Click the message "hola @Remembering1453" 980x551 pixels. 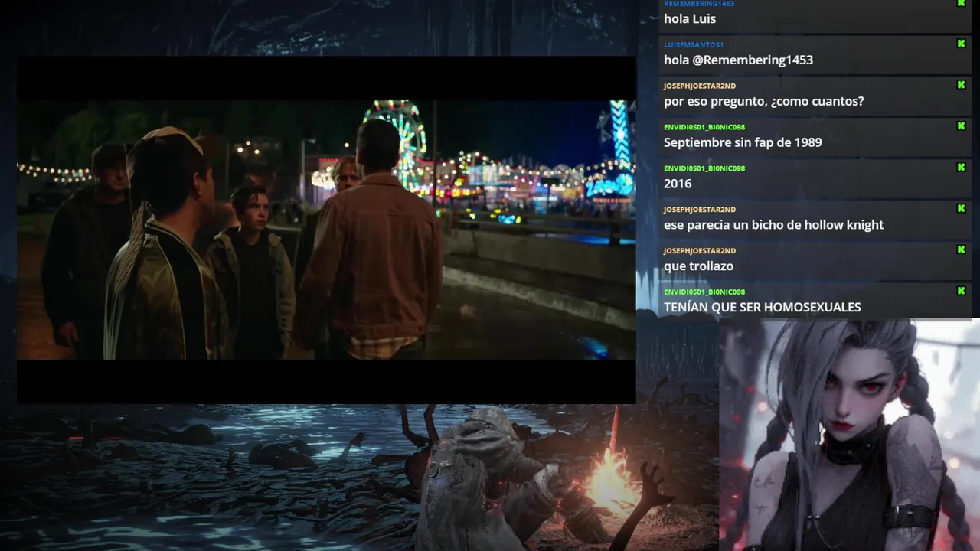738,60
